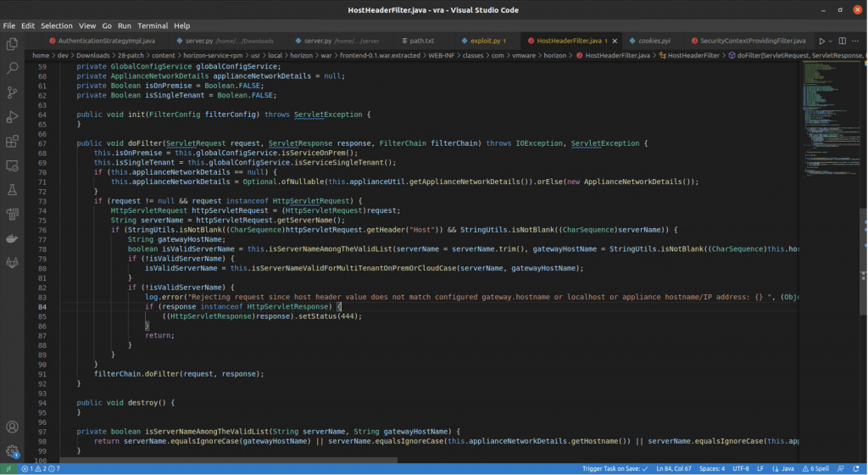Open the Run and Debug view
This screenshot has height=475, width=868.
coord(12,117)
